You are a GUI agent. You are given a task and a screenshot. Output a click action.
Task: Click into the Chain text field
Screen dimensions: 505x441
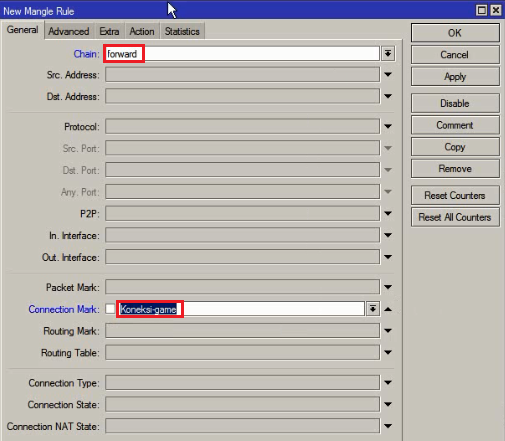[x=242, y=54]
